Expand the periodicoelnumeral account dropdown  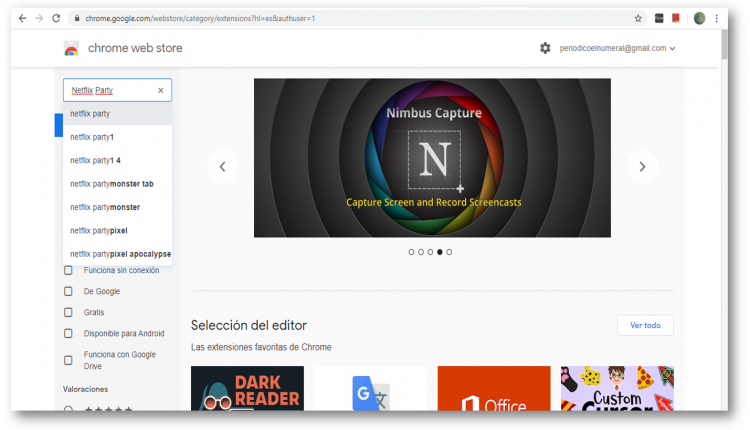point(617,48)
